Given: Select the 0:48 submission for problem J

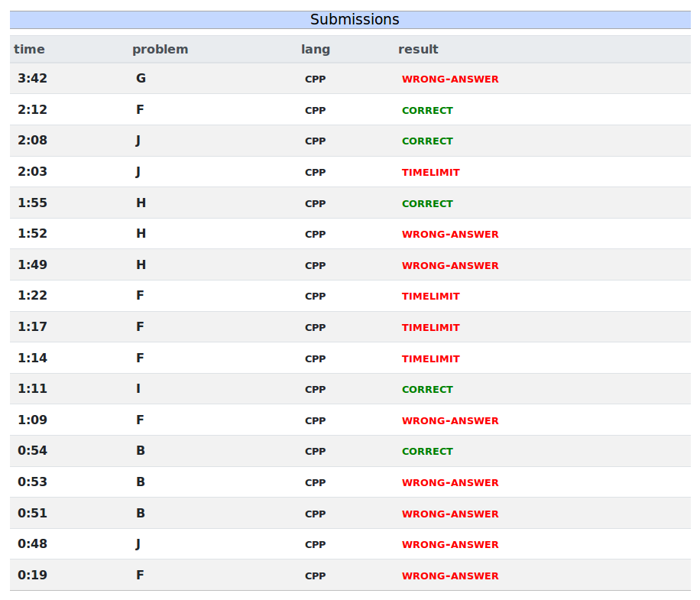Looking at the screenshot, I should (x=32, y=544).
